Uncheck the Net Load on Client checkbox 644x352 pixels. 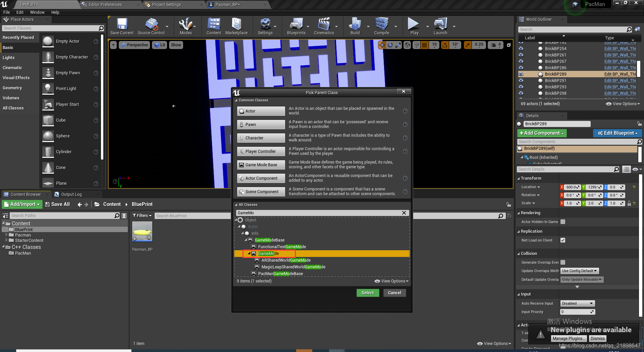click(x=563, y=240)
